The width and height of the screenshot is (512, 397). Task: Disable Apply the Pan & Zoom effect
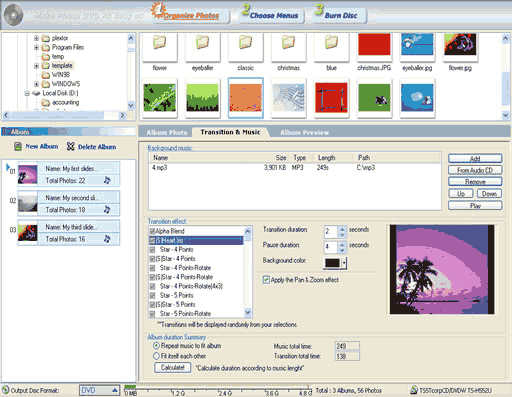coord(266,280)
